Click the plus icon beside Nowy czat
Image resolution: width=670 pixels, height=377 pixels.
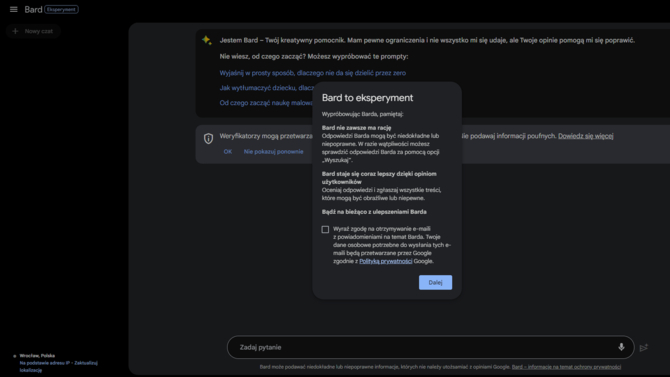click(x=15, y=31)
